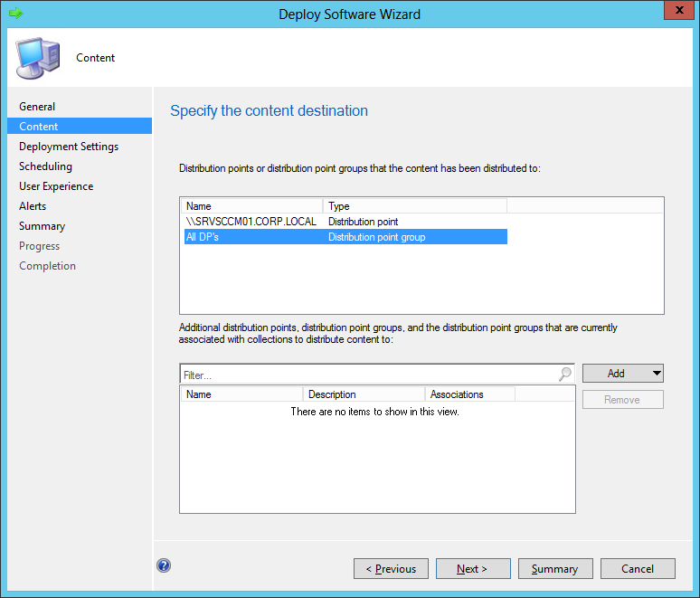The image size is (700, 598).
Task: Jump to Summary in the left navigation
Action: coord(42,226)
